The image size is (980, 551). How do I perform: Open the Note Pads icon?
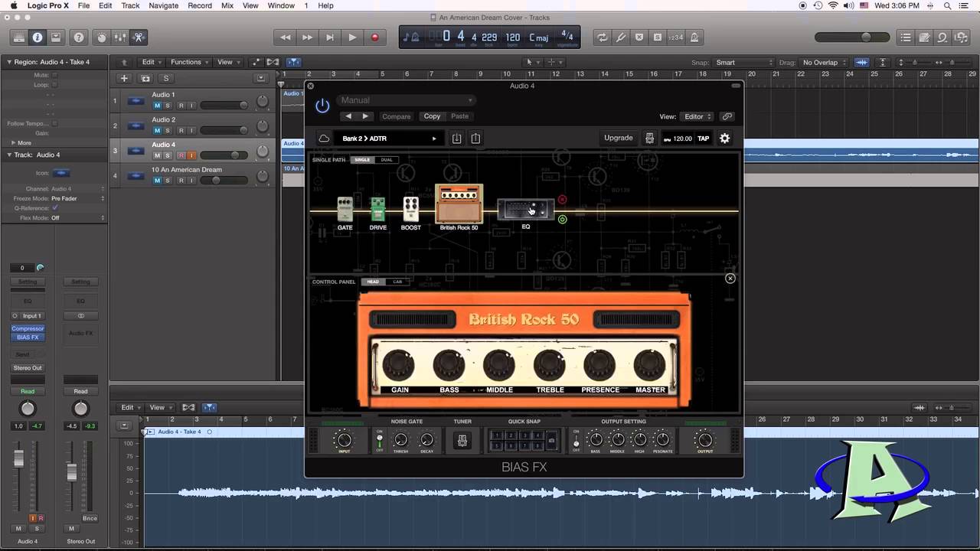pos(924,37)
